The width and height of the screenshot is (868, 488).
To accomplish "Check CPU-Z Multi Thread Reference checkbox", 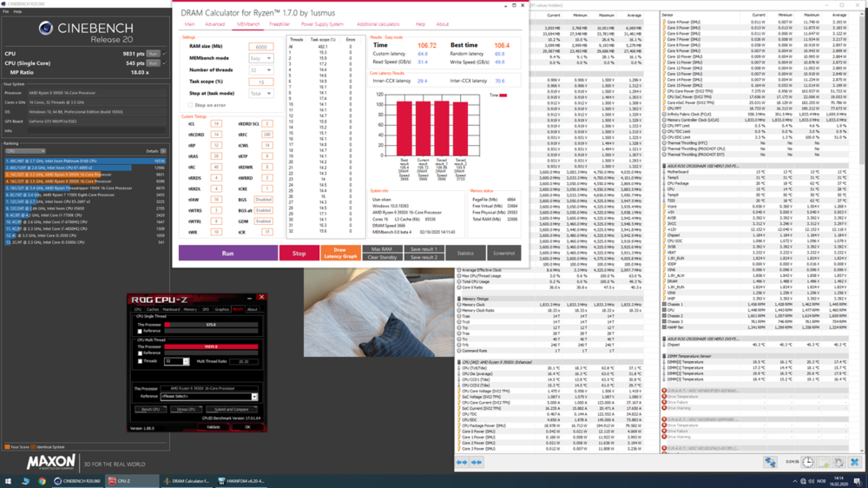I will coord(140,353).
